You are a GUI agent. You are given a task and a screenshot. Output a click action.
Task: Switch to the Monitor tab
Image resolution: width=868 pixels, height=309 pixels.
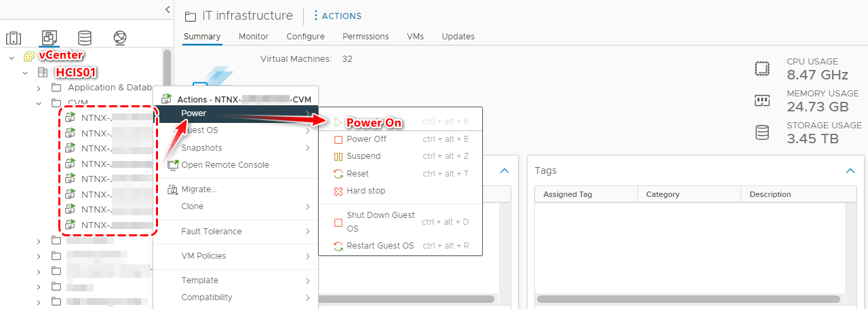(x=253, y=37)
